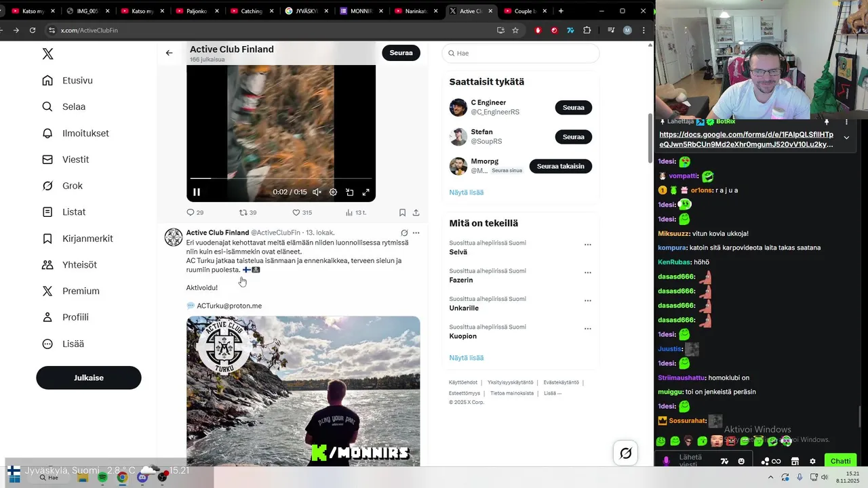Image resolution: width=868 pixels, height=488 pixels.
Task: Show more suggested accounts link
Action: [466, 192]
